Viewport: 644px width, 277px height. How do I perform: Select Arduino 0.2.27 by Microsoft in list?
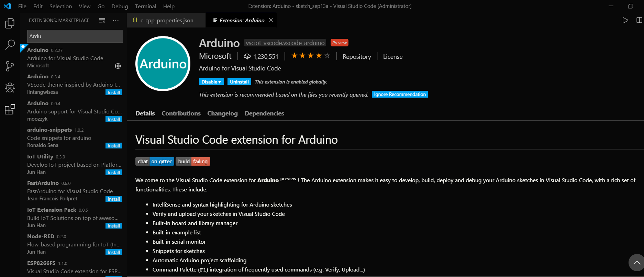73,58
